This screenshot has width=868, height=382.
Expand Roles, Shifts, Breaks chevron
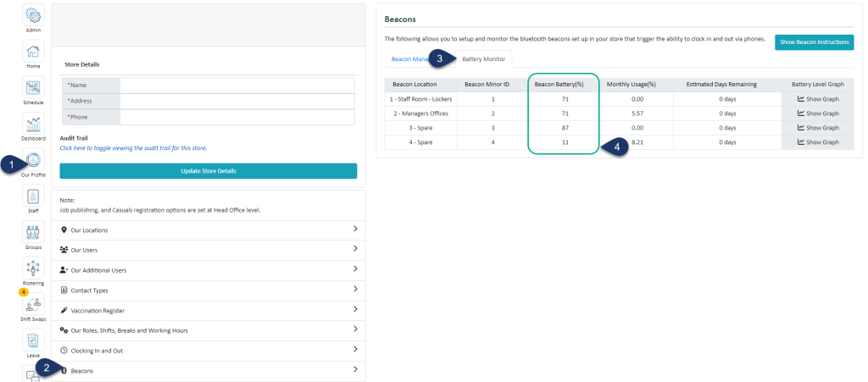coord(355,329)
